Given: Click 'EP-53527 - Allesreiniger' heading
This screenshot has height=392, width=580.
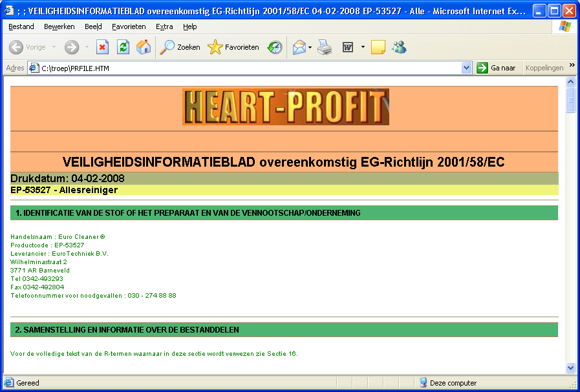Looking at the screenshot, I should coord(64,190).
